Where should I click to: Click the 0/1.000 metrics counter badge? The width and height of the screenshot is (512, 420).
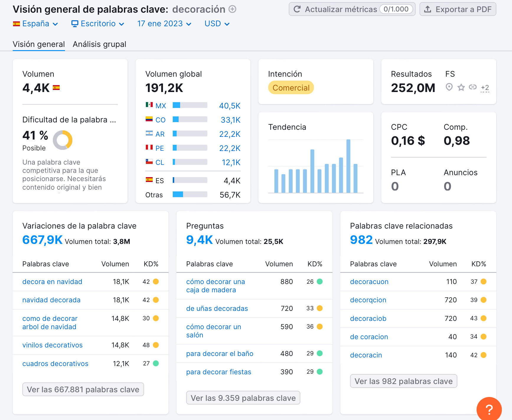pos(396,9)
